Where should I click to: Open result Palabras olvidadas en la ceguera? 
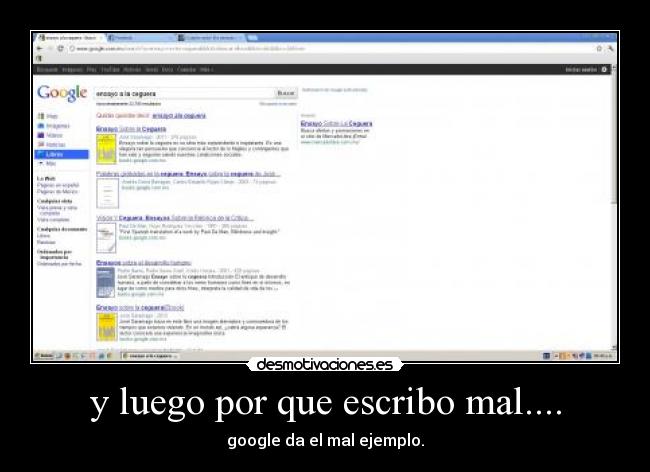point(188,174)
